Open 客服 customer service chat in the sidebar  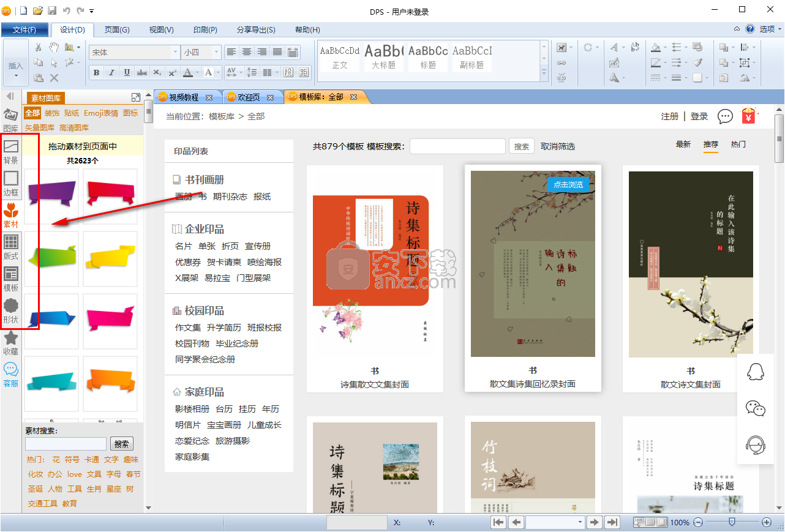tap(10, 375)
